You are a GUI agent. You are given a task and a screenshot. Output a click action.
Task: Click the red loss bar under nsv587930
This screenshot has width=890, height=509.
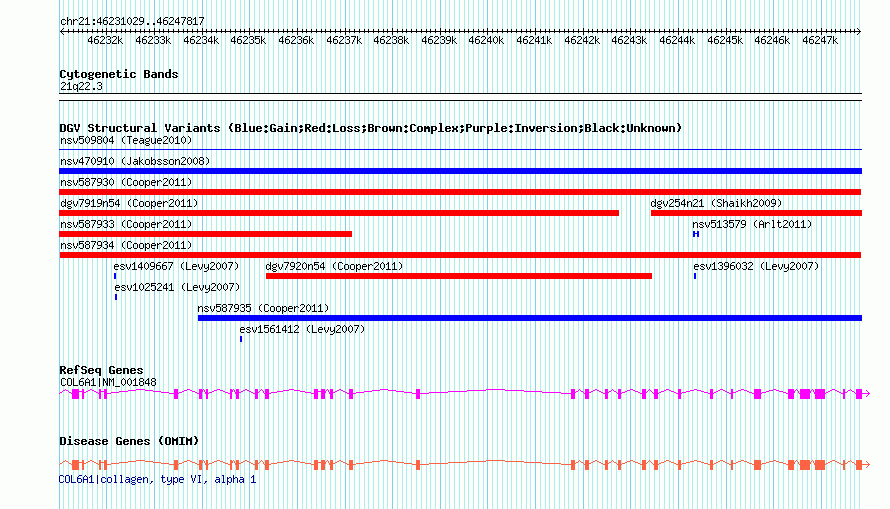(460, 192)
